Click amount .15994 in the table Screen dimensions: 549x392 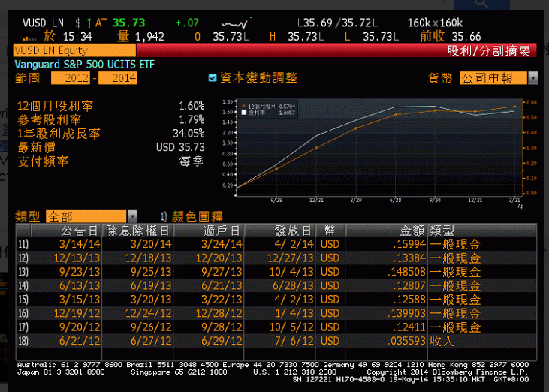click(x=409, y=244)
